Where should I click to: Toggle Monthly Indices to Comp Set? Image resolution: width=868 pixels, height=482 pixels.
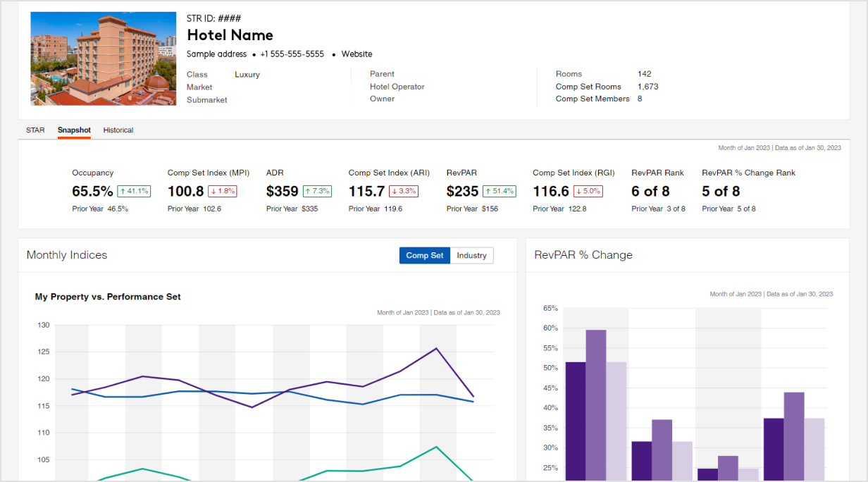coord(425,255)
